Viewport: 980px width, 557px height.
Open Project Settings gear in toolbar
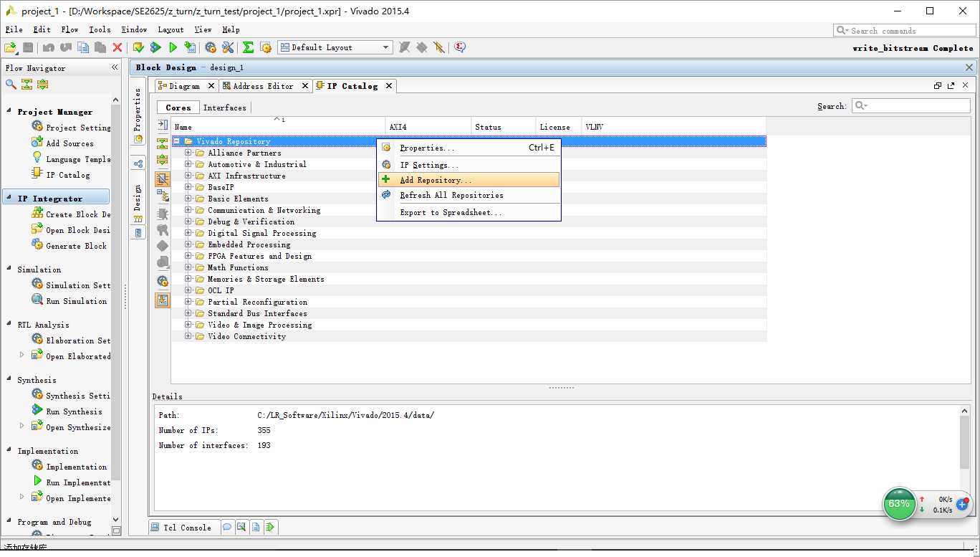point(211,47)
